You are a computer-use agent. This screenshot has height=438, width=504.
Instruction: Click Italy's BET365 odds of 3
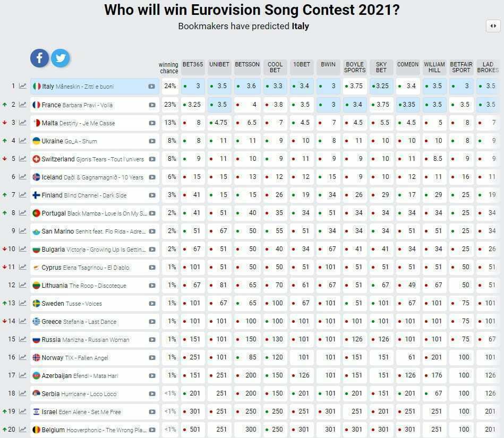click(x=193, y=86)
